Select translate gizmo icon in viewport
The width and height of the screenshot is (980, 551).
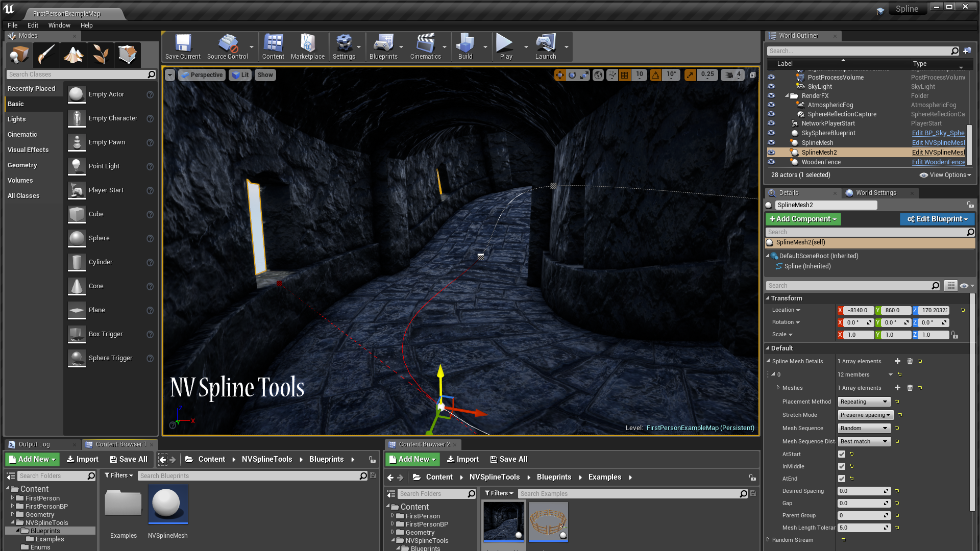(560, 75)
